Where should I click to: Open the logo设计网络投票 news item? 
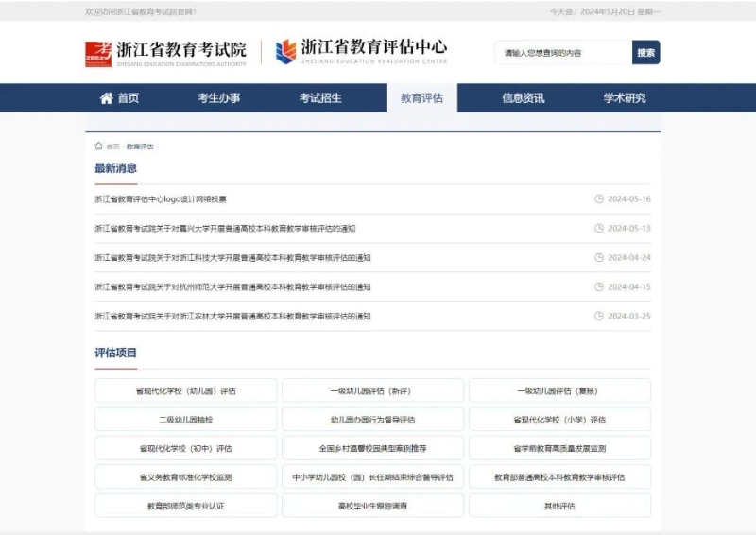[161, 199]
